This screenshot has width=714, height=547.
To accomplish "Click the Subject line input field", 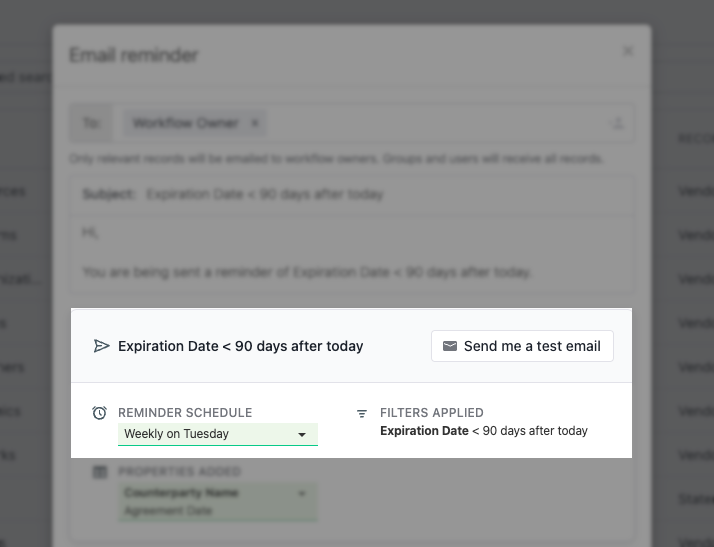I will 352,194.
